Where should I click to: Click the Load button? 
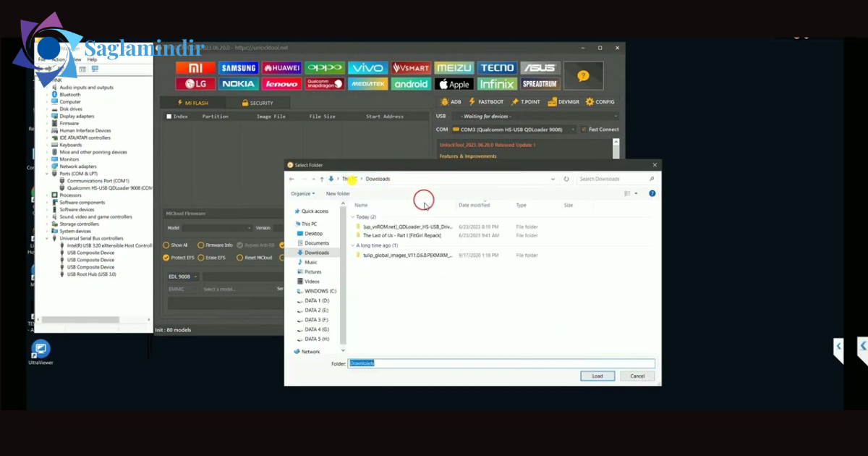click(597, 376)
